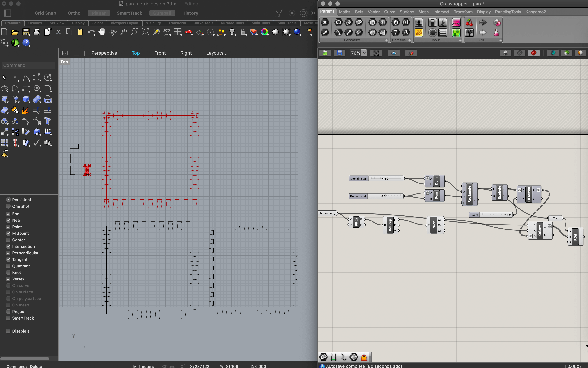Click the car Zoom Selected icon
This screenshot has width=588, height=368.
pyautogui.click(x=188, y=32)
